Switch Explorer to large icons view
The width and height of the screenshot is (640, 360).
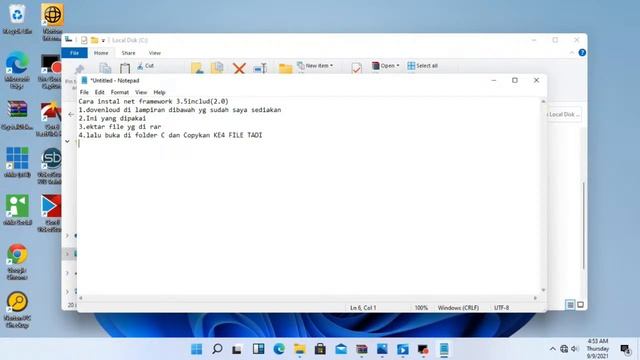click(580, 304)
